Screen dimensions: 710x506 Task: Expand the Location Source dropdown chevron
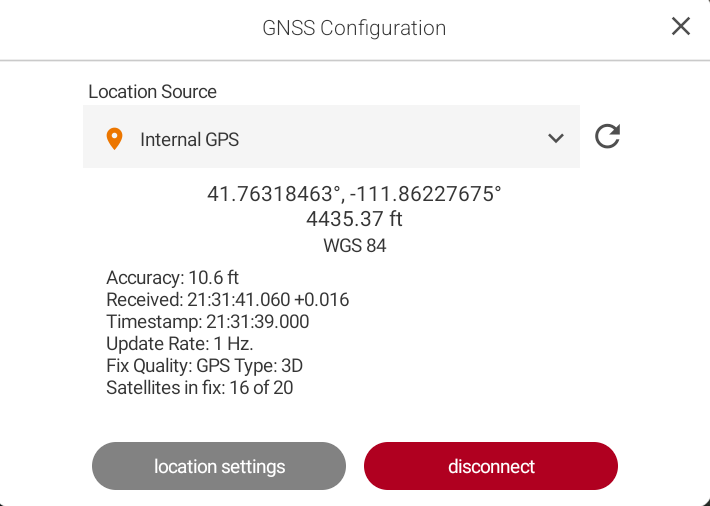556,139
